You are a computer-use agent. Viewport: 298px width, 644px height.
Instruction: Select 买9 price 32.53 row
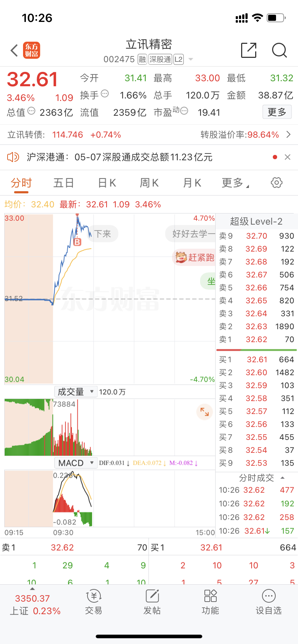pos(256,463)
